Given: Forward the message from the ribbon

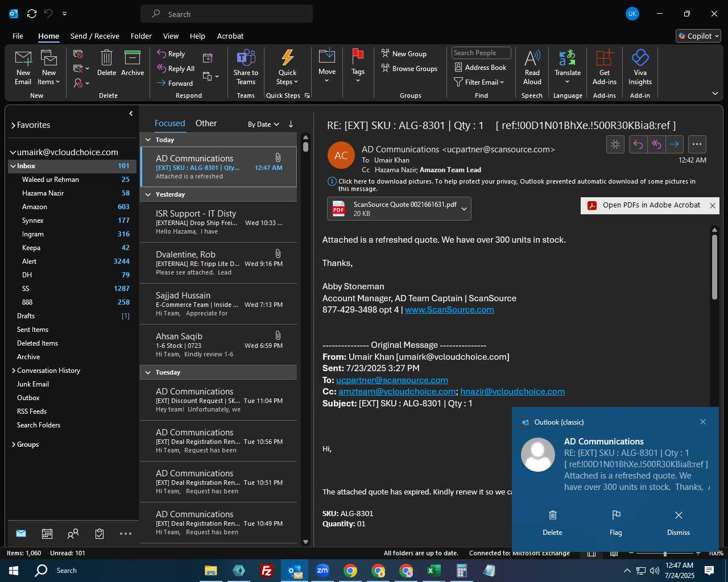Looking at the screenshot, I should tap(175, 83).
